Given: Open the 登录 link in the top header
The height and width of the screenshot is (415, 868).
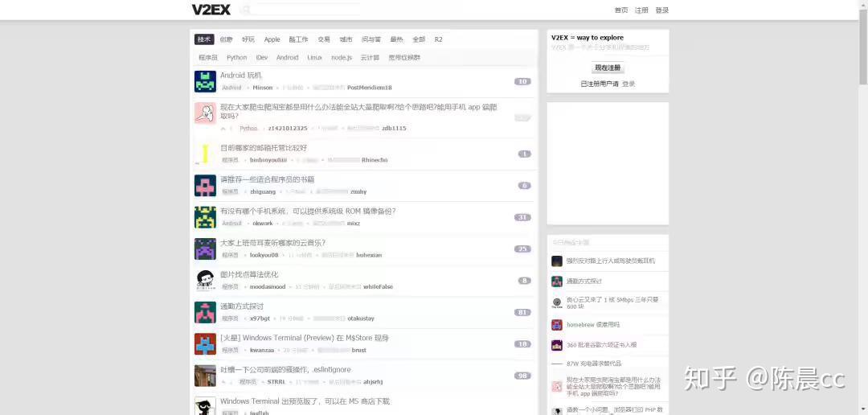Looking at the screenshot, I should (662, 10).
